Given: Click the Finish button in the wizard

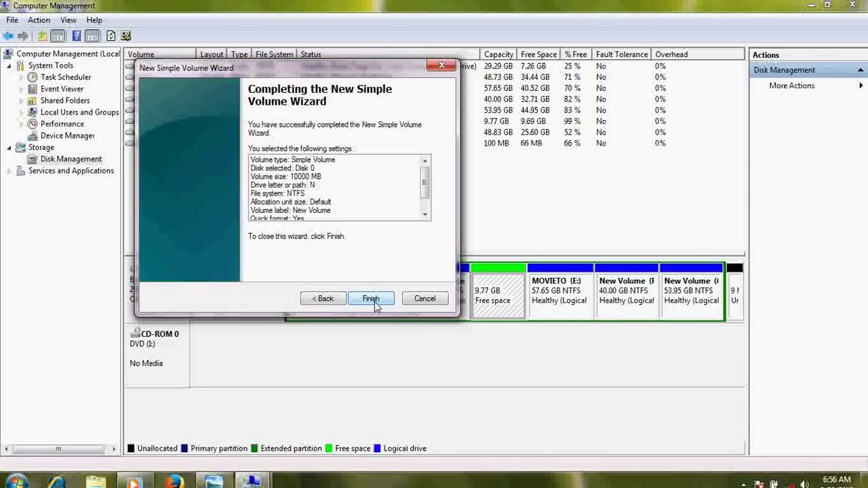Looking at the screenshot, I should [x=371, y=298].
